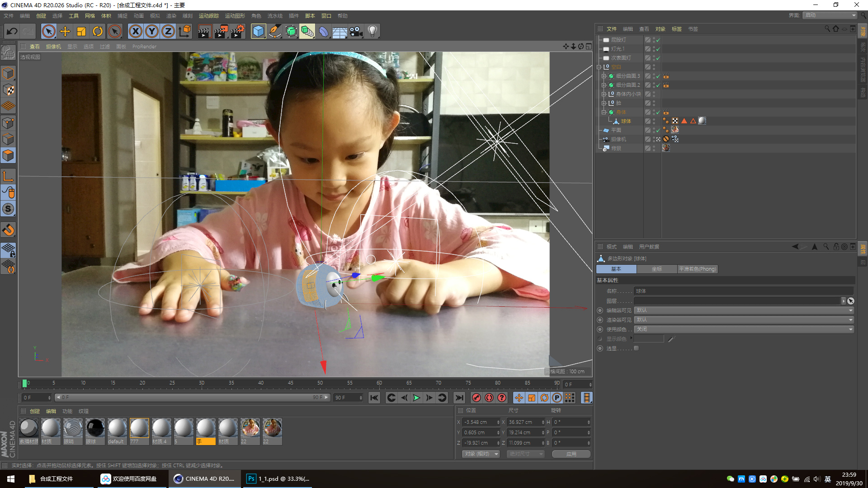Open 对象 (相对) coordinate mode button
The width and height of the screenshot is (868, 488).
tap(481, 454)
